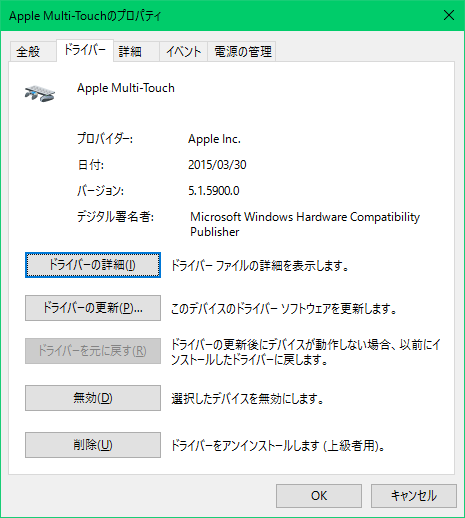Click the ソフトウェアを更新します description text
This screenshot has width=465, height=518.
[284, 309]
